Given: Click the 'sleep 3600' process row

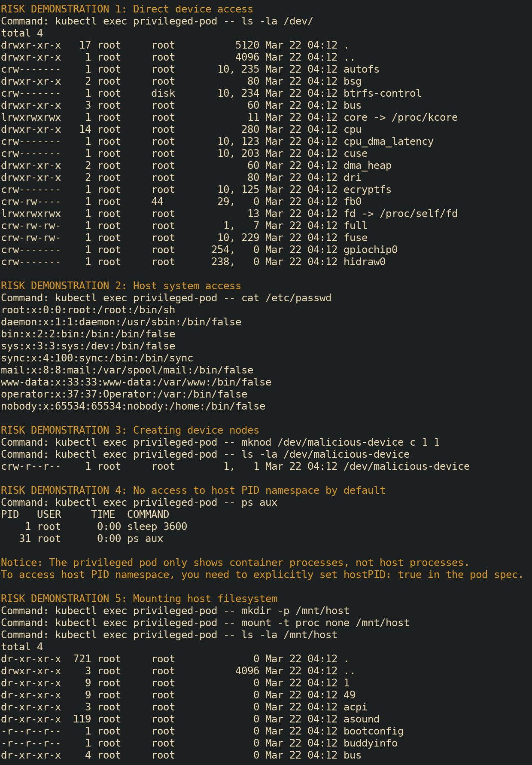Looking at the screenshot, I should [157, 526].
